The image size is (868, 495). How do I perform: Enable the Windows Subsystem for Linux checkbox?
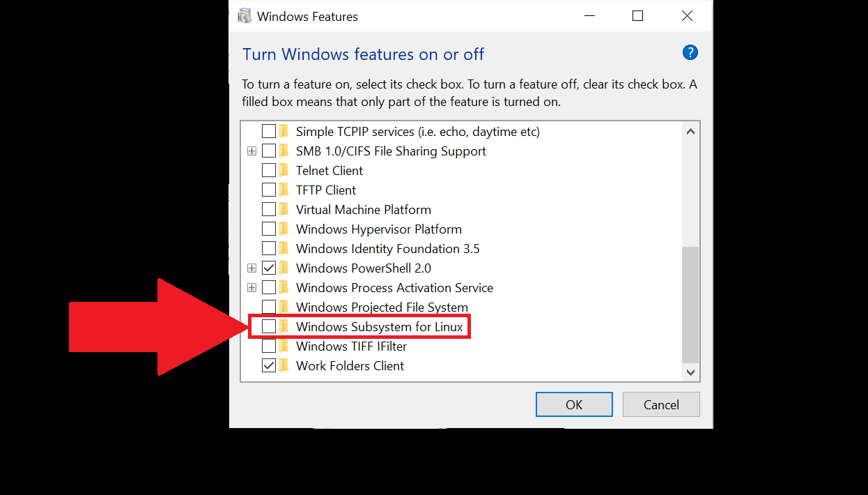(269, 327)
